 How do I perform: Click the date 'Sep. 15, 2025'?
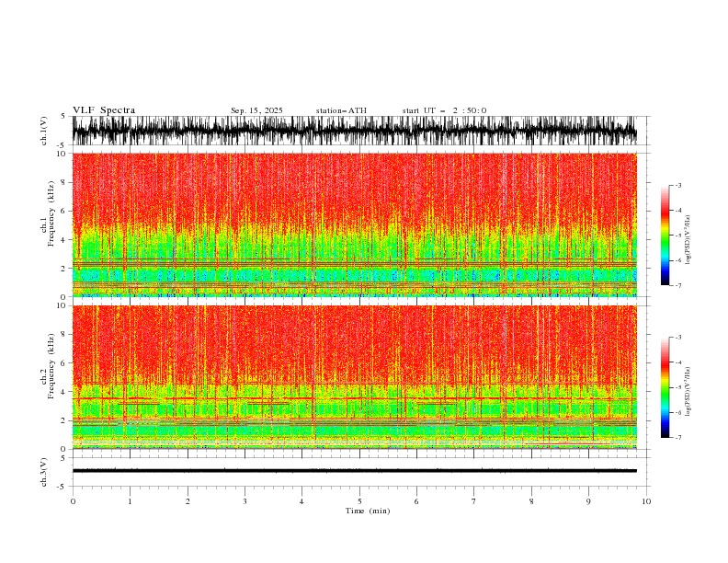(x=256, y=110)
